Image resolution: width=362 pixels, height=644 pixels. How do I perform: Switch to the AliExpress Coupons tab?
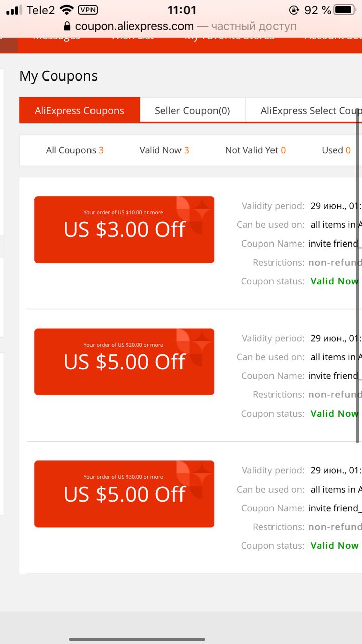tap(79, 111)
